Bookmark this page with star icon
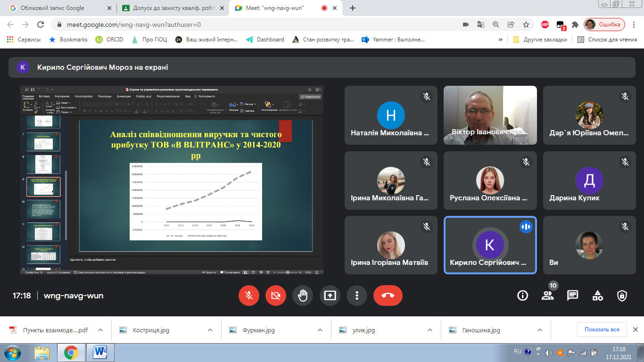 pyautogui.click(x=526, y=25)
